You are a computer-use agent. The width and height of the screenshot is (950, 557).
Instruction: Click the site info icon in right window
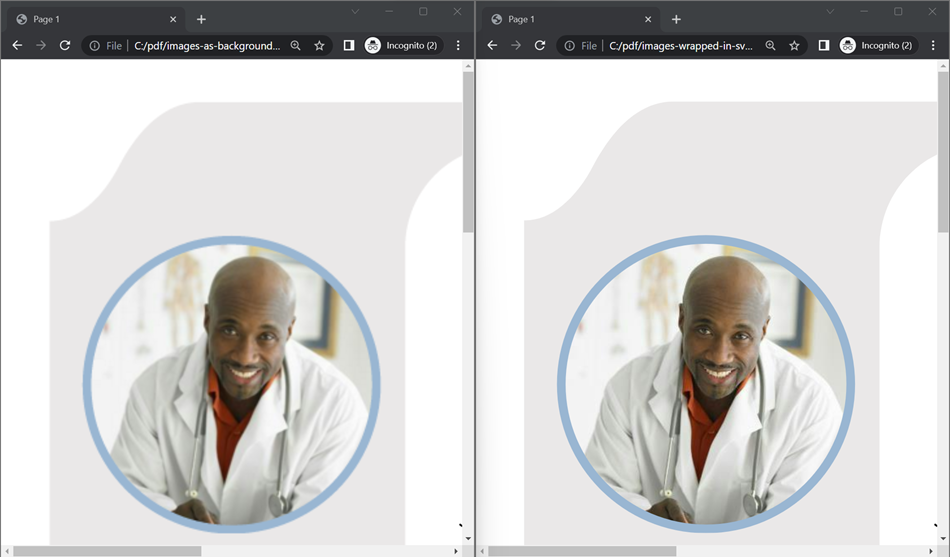(x=570, y=45)
